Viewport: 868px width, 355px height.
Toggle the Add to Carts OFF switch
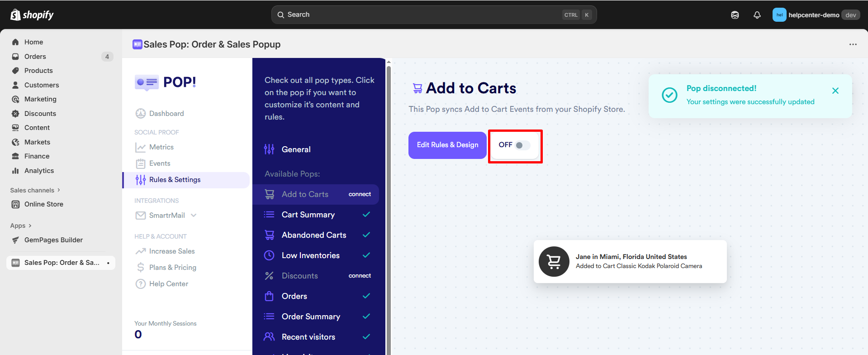(x=522, y=145)
